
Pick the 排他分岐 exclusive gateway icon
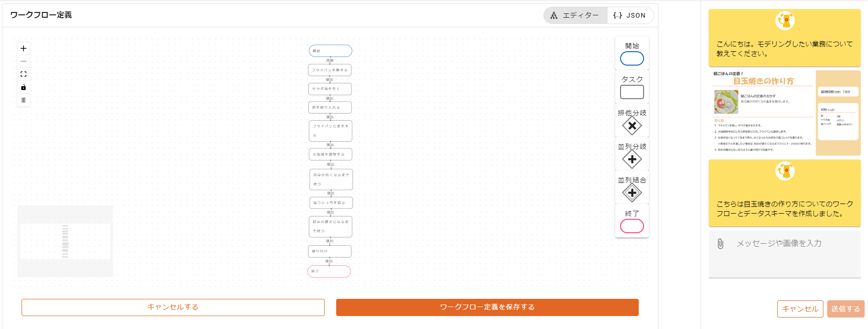point(632,126)
